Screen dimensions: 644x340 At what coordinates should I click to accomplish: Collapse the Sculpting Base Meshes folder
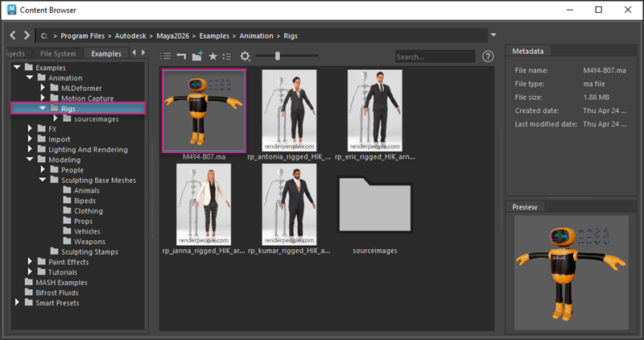pyautogui.click(x=43, y=180)
